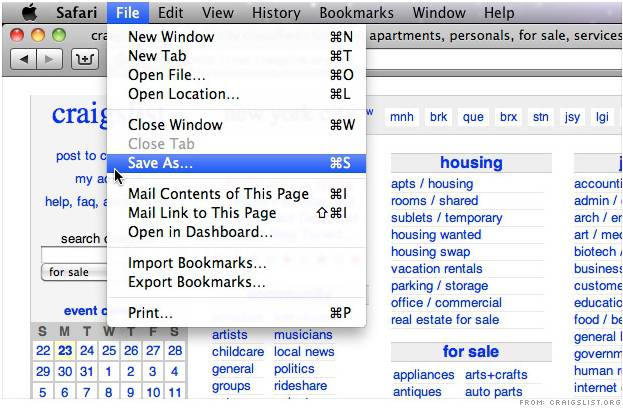Click the stn borough link

[x=541, y=117]
